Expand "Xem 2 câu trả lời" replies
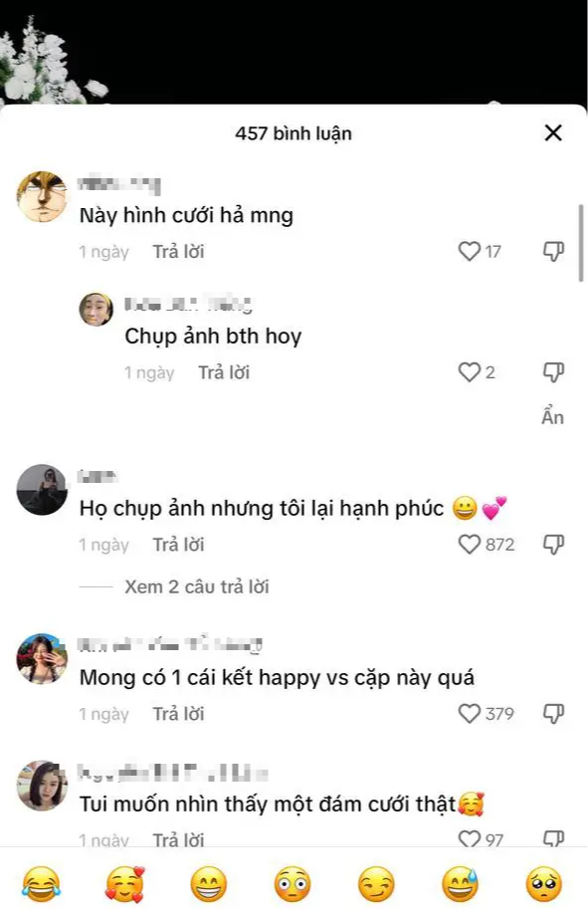This screenshot has width=588, height=921. [197, 586]
